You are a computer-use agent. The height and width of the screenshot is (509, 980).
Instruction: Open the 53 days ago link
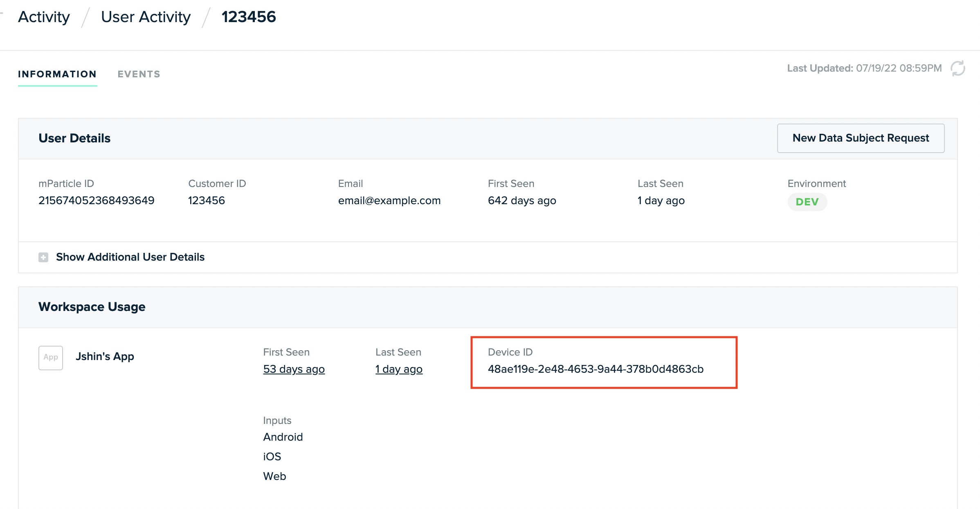[x=294, y=369]
